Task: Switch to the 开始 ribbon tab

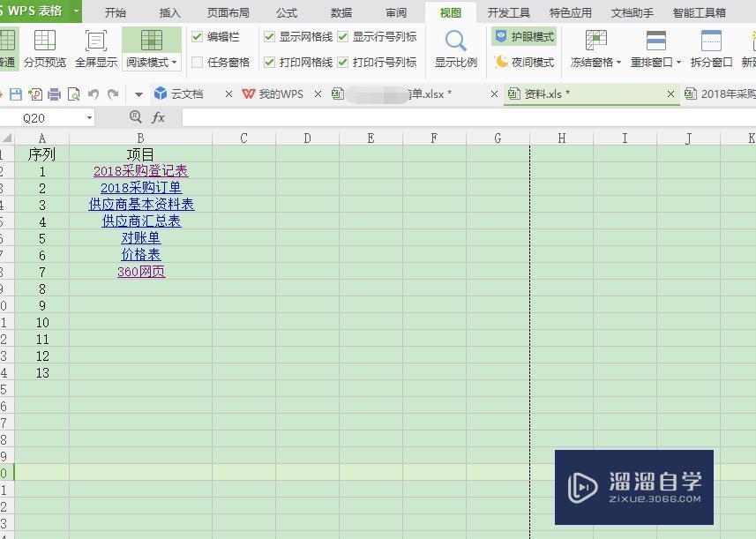Action: pyautogui.click(x=116, y=12)
